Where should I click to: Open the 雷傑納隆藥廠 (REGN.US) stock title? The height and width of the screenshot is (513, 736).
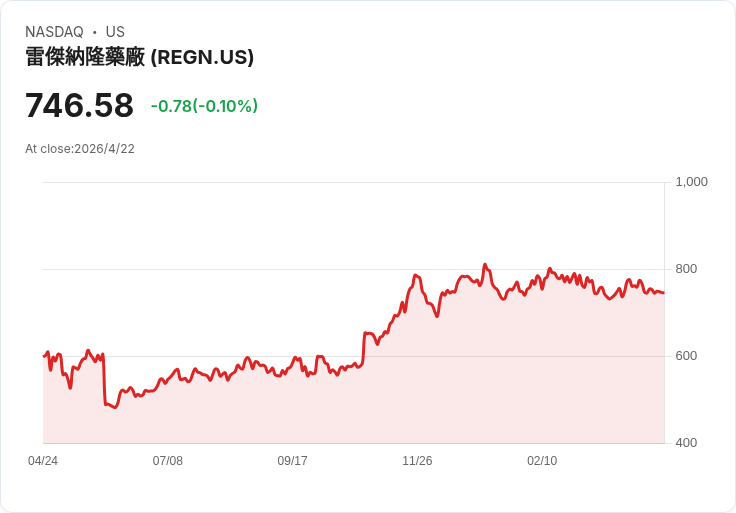pos(139,58)
